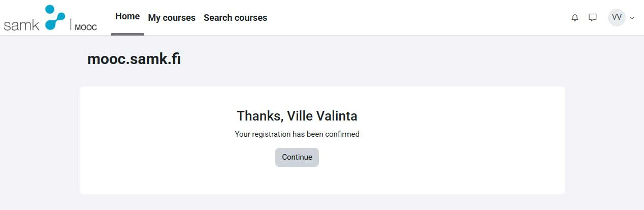
Task: Open My courses in navigation
Action: coord(172,18)
